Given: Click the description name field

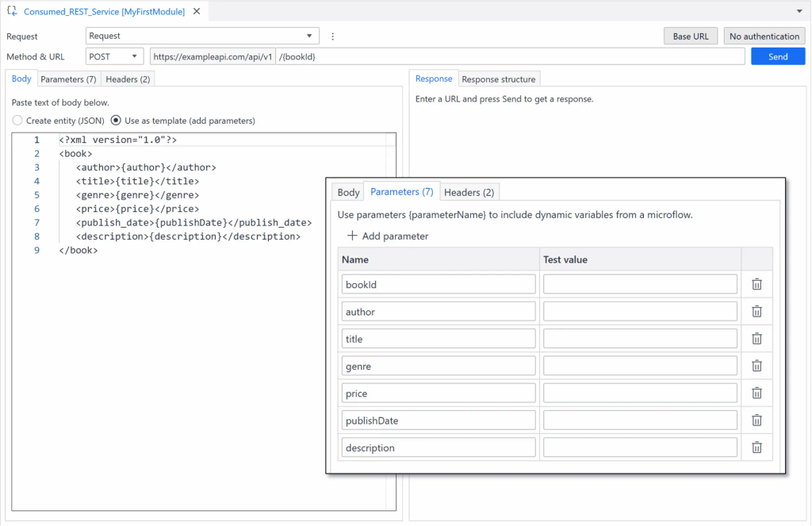Looking at the screenshot, I should 439,447.
